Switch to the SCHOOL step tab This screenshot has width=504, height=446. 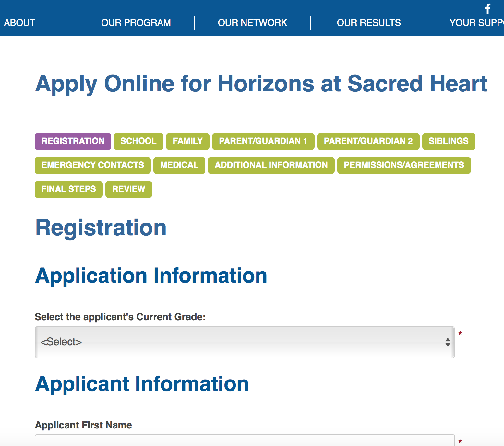138,141
